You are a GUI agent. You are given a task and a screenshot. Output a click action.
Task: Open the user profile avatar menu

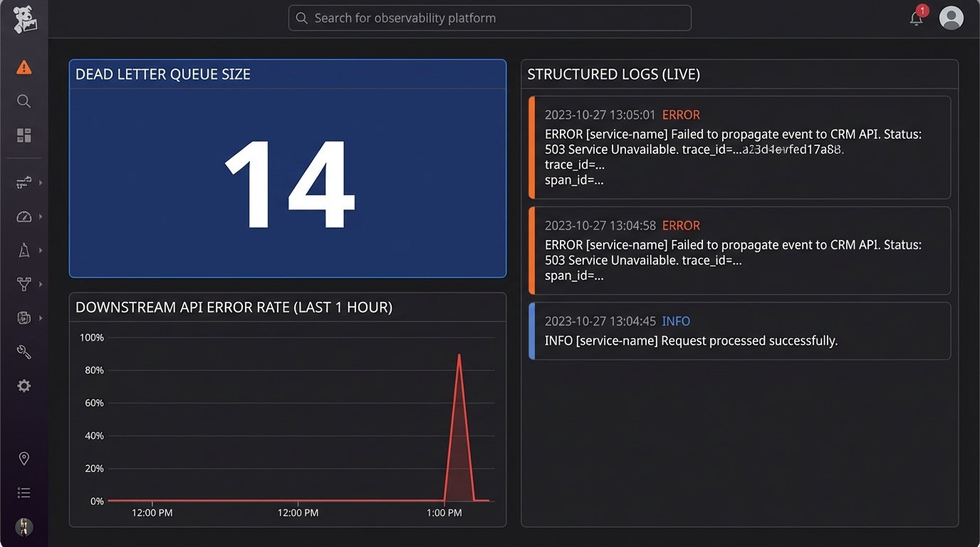click(951, 18)
